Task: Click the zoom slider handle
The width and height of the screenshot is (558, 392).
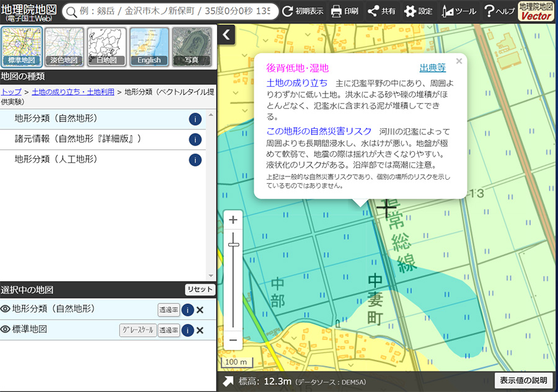Action: [x=234, y=245]
